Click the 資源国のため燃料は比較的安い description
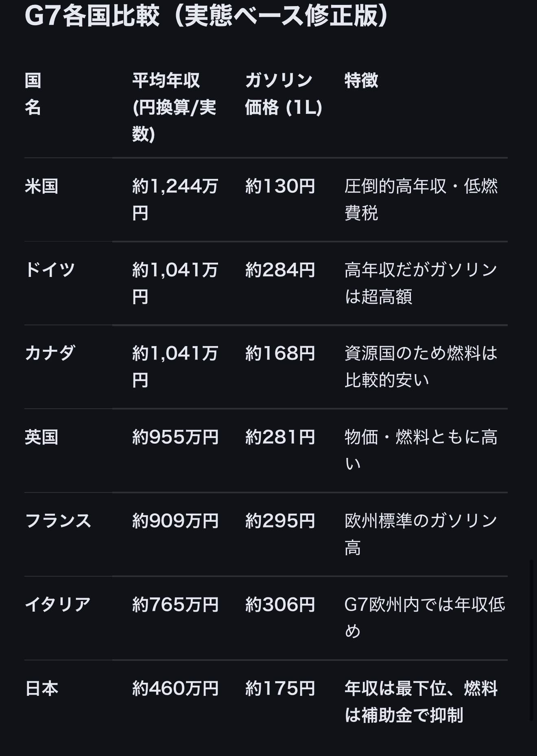The height and width of the screenshot is (756, 537). coord(421,366)
